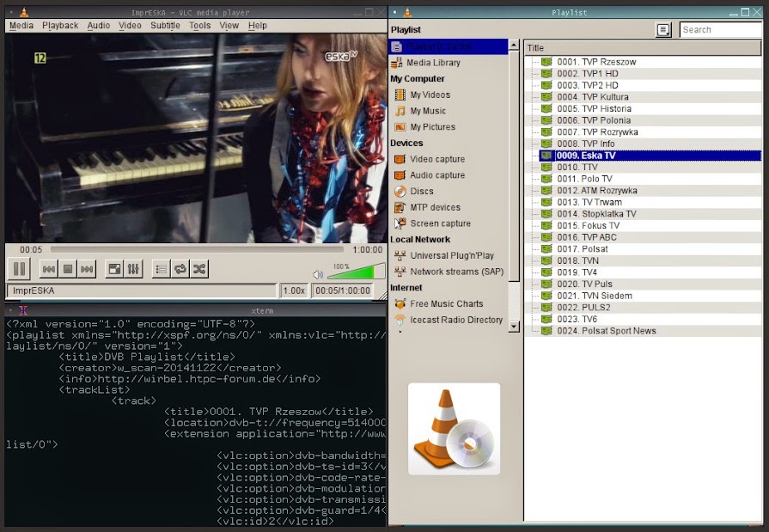Open the Video menu
The image size is (769, 532).
130,26
